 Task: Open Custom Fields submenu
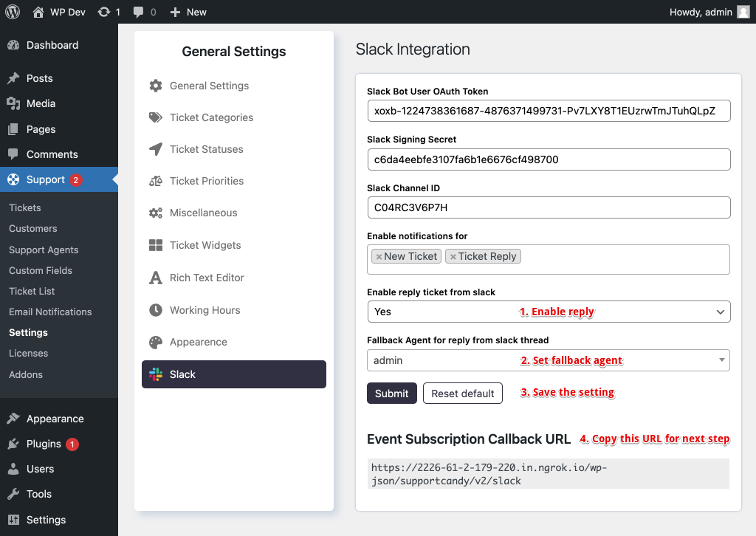click(41, 270)
